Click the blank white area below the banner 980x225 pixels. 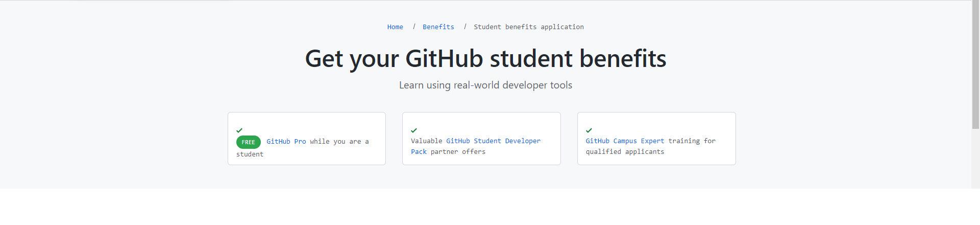point(485,207)
